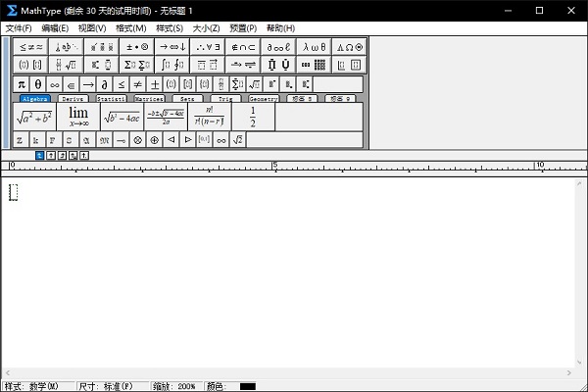Insert the Fraktur 𝔐 symbol
The image size is (588, 392).
(104, 140)
